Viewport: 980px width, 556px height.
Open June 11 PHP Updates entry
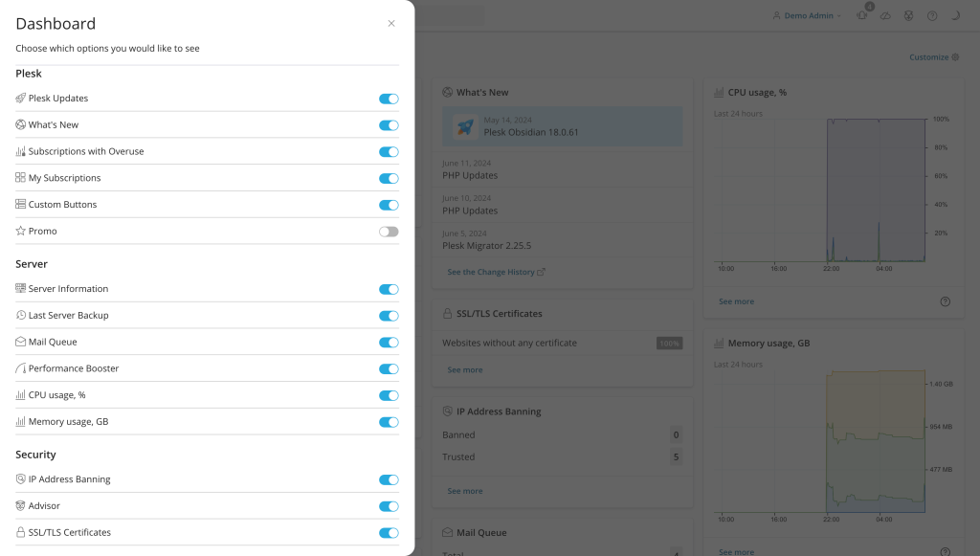click(x=563, y=169)
